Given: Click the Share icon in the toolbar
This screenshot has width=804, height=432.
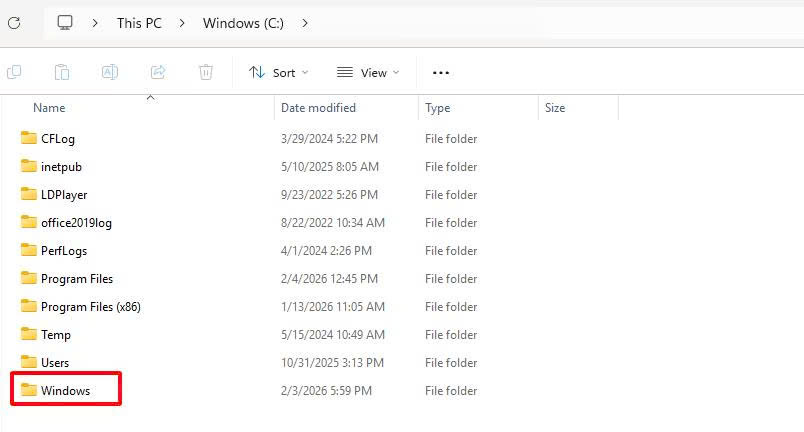Looking at the screenshot, I should point(158,72).
